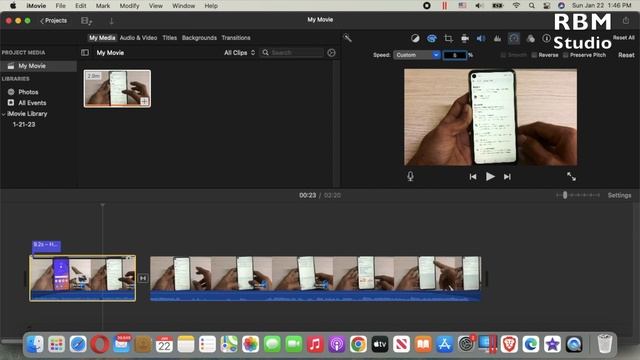Switch to the Titles tab
The width and height of the screenshot is (640, 360).
pyautogui.click(x=169, y=38)
